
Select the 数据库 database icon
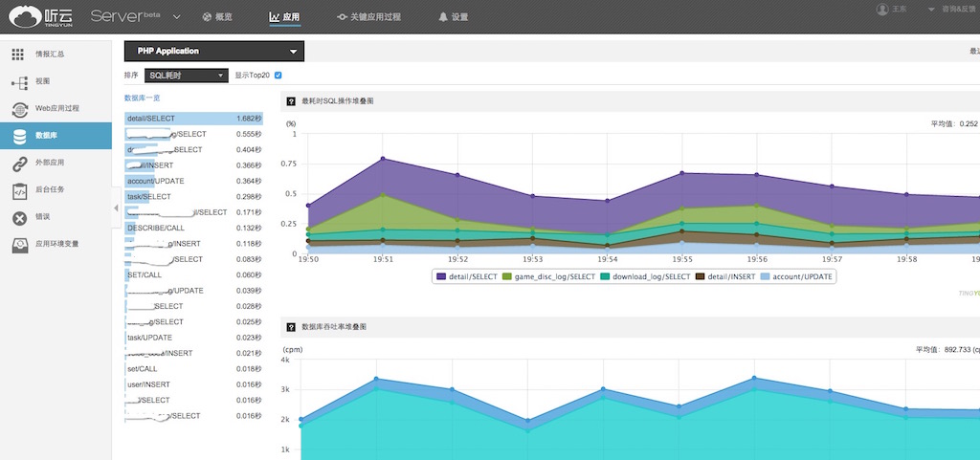tap(19, 136)
